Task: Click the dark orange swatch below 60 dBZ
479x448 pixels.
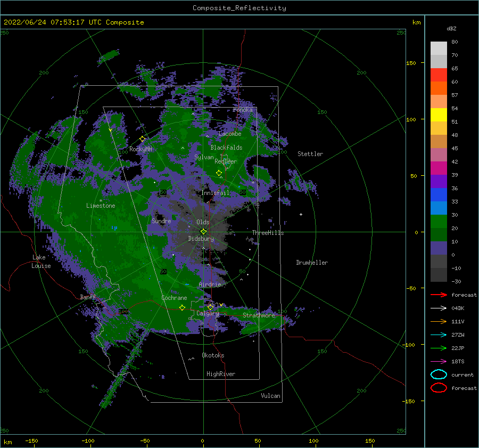Action: [x=439, y=88]
